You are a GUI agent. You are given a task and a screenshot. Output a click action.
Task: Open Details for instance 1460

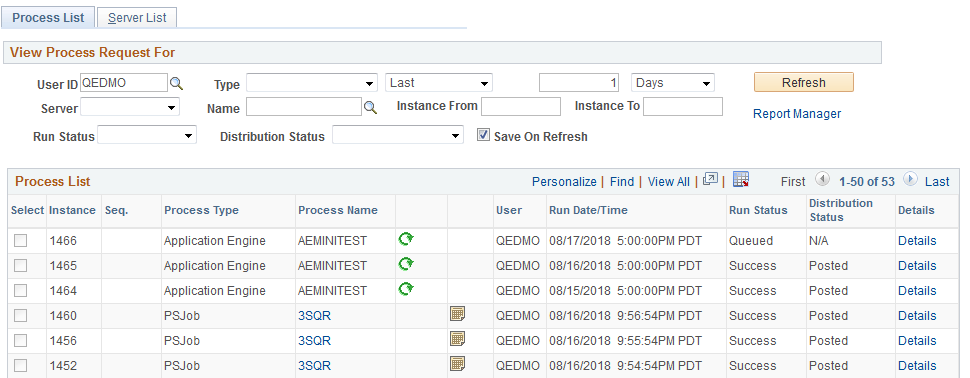917,316
